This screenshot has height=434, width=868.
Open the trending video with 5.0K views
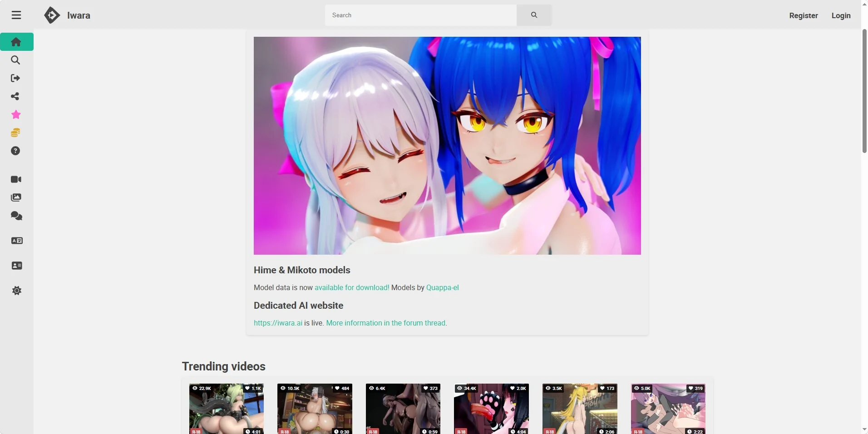668,409
